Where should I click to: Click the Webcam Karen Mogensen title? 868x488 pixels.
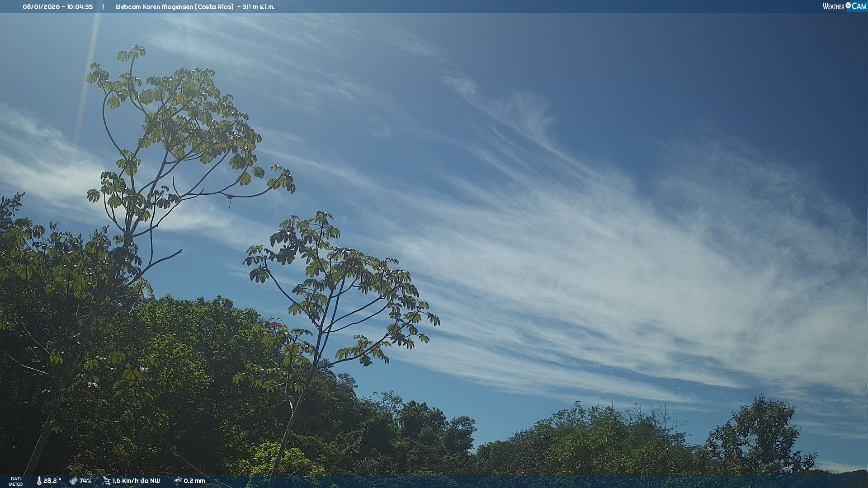coord(154,7)
